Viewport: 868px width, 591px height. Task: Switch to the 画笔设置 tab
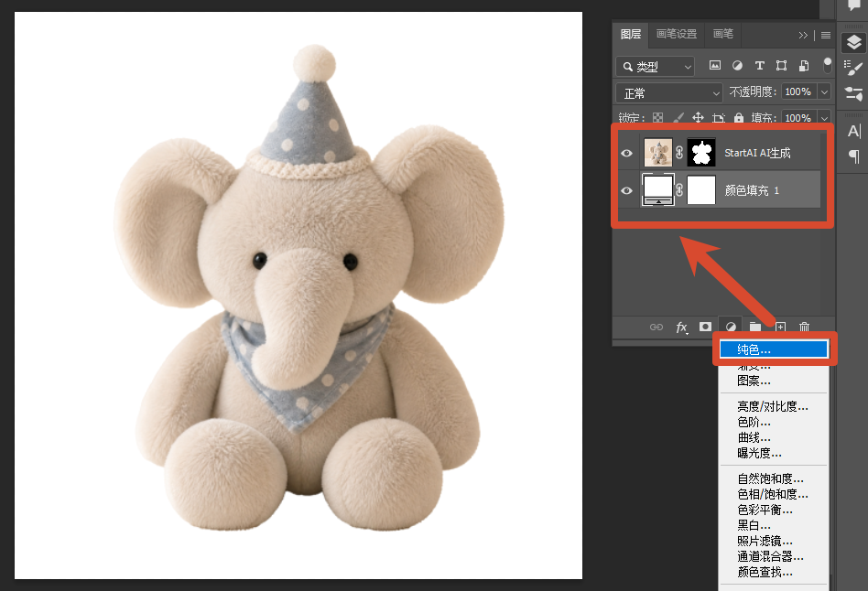(677, 35)
